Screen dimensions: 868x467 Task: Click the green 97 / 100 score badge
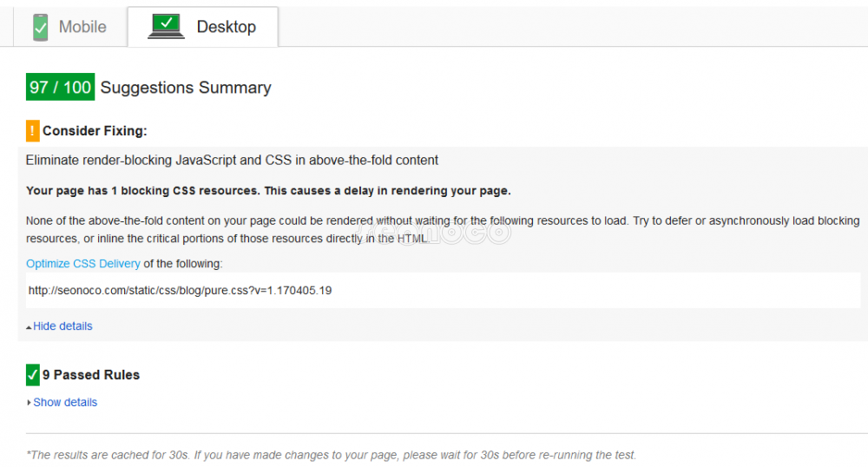[60, 88]
